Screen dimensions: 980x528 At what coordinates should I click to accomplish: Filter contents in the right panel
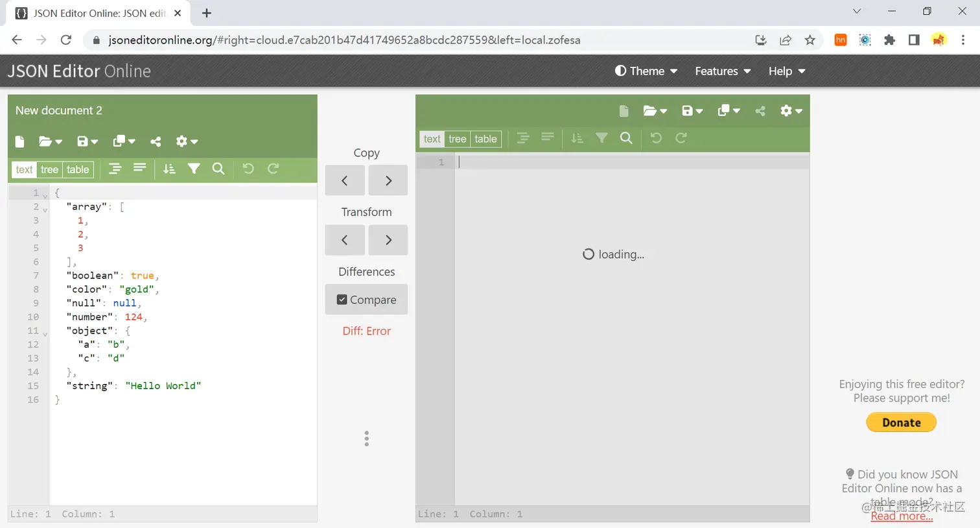coord(601,138)
